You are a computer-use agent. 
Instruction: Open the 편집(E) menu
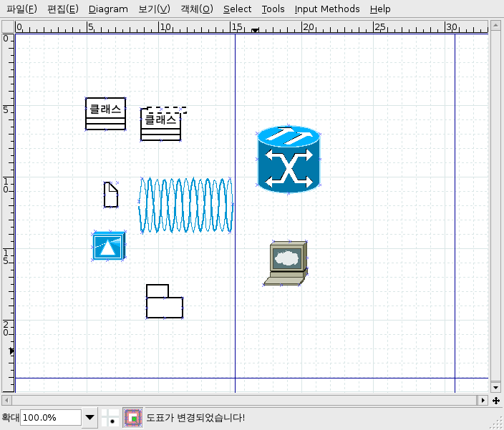pos(63,9)
